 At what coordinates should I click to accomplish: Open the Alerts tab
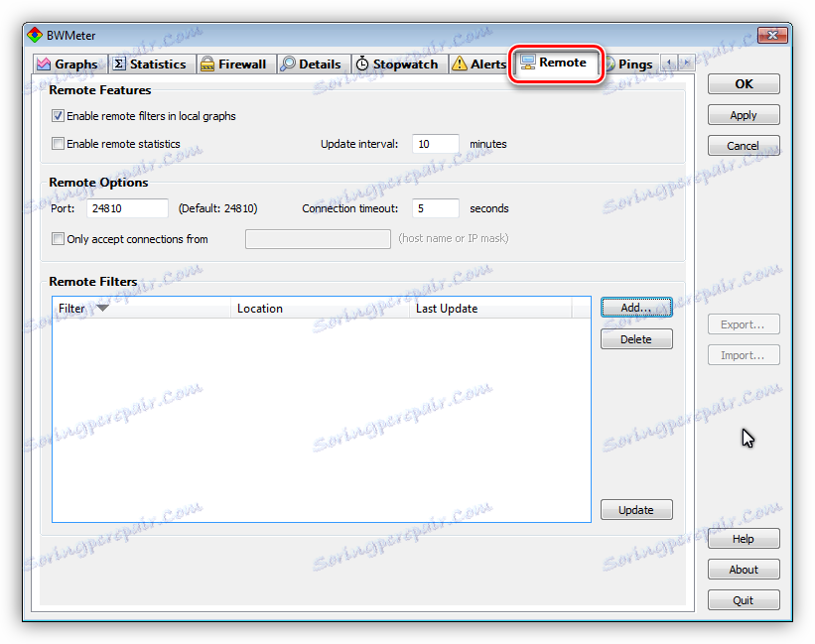[478, 64]
